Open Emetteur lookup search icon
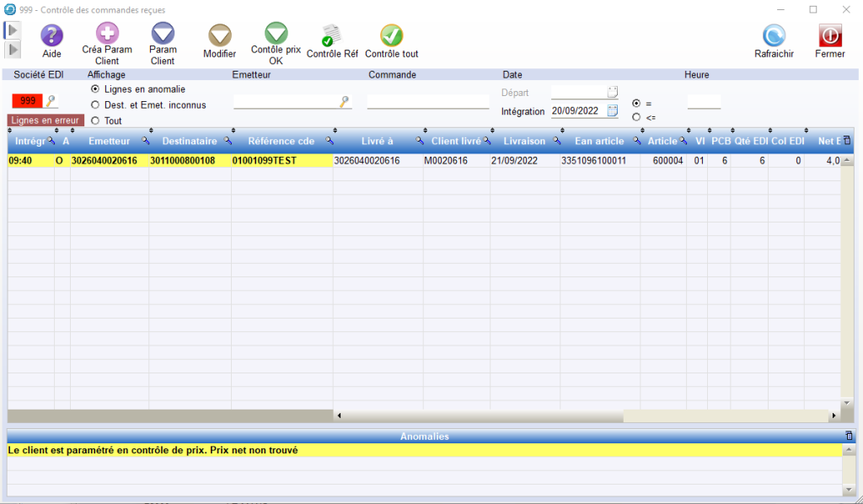The image size is (863, 504). 344,102
